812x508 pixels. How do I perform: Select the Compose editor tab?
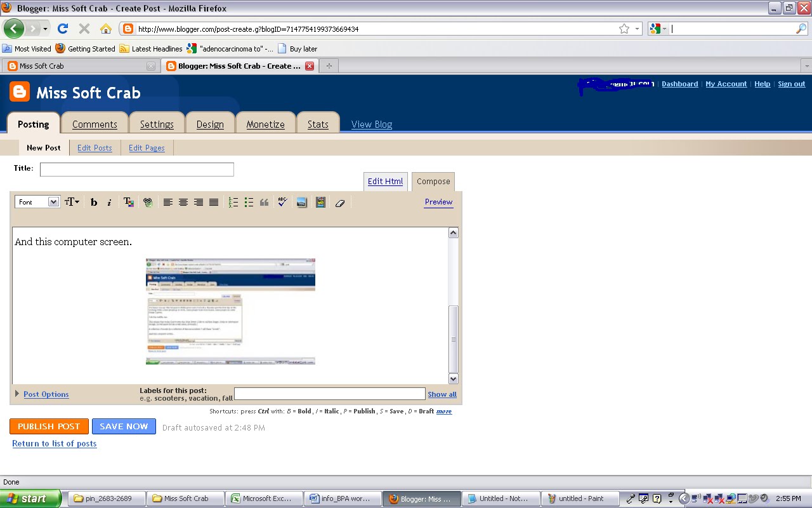(433, 182)
